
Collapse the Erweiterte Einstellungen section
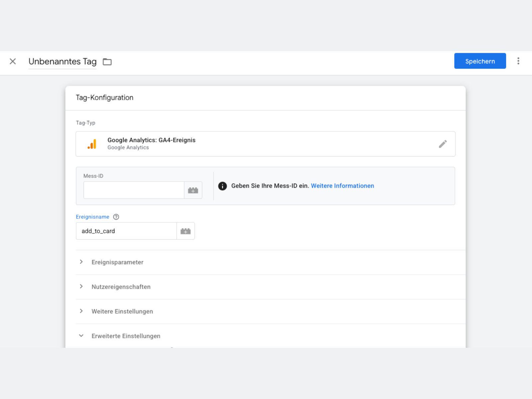click(x=271, y=336)
